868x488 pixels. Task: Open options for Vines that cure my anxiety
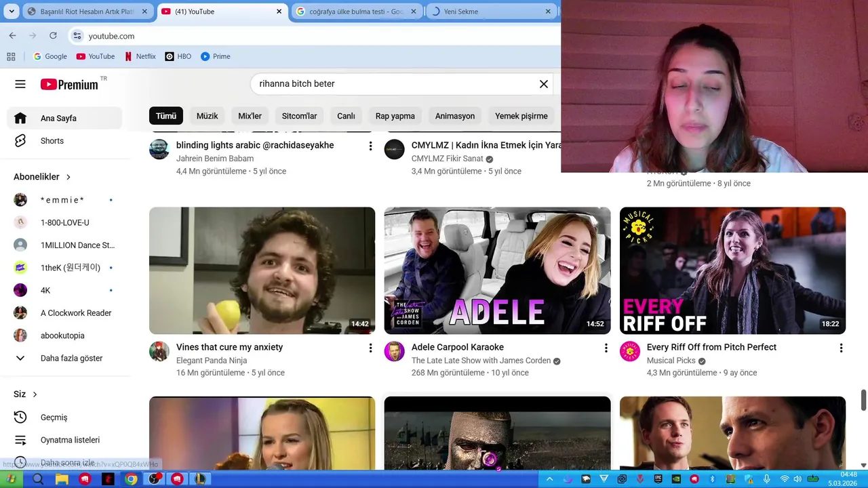coord(370,348)
